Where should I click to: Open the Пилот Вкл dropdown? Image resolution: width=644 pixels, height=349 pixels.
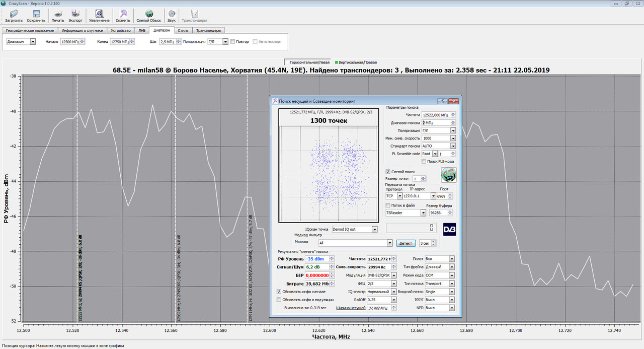pyautogui.click(x=452, y=259)
